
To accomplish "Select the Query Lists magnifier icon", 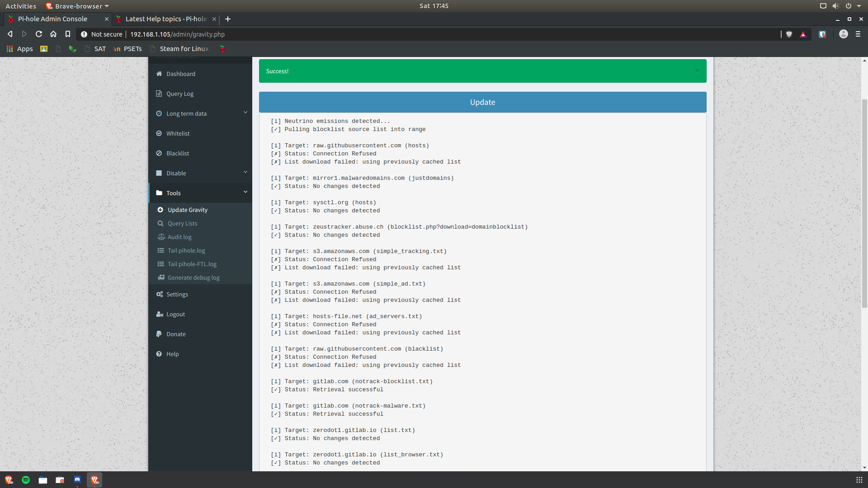I will 161,223.
